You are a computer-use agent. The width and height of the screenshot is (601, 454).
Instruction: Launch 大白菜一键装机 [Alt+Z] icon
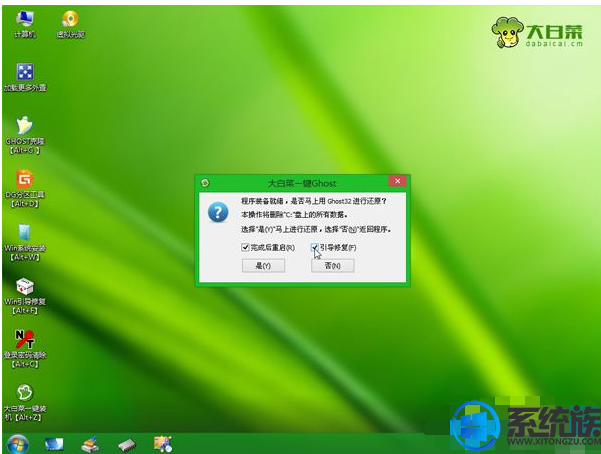[x=24, y=402]
